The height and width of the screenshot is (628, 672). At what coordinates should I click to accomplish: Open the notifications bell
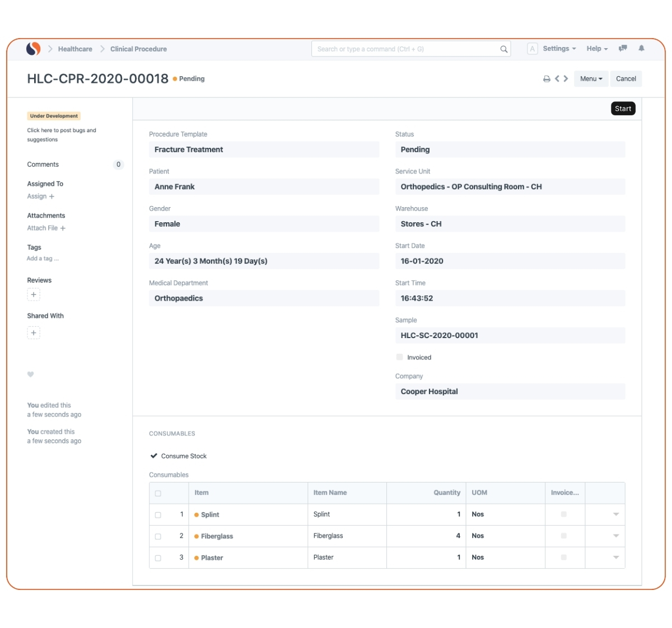[x=641, y=49]
